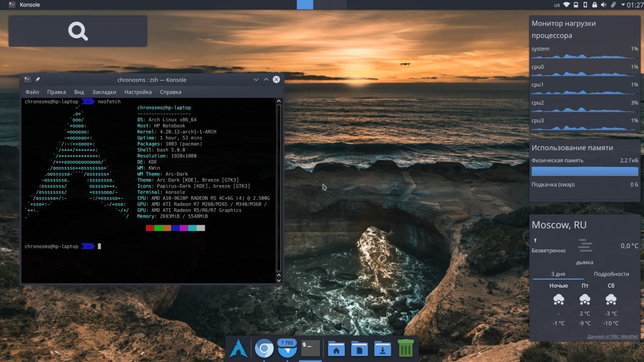Image resolution: width=644 pixels, height=362 pixels.
Task: Open the Настройка menu in Konsole
Action: click(138, 92)
